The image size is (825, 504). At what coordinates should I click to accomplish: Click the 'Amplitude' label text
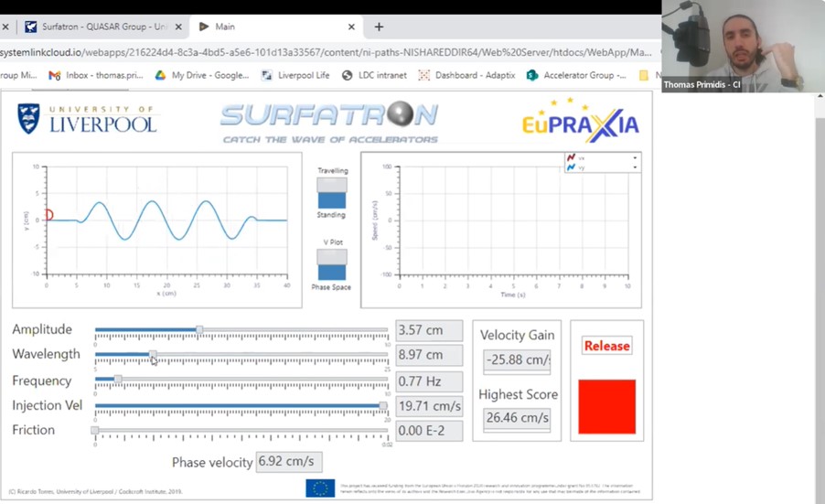coord(42,329)
